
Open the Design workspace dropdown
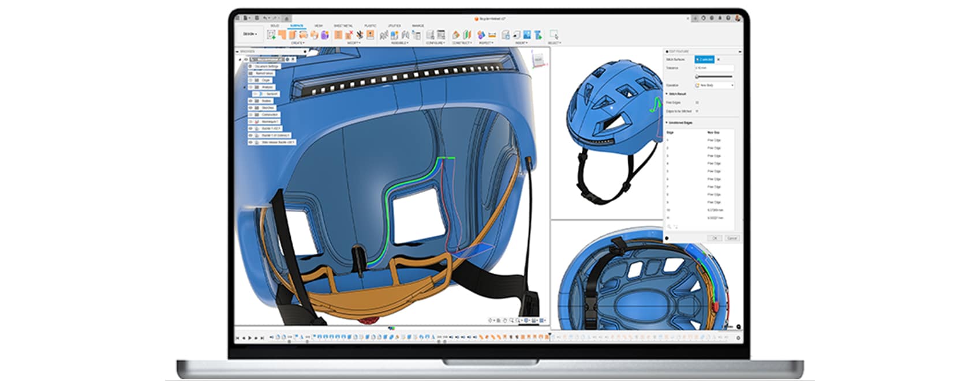click(250, 34)
